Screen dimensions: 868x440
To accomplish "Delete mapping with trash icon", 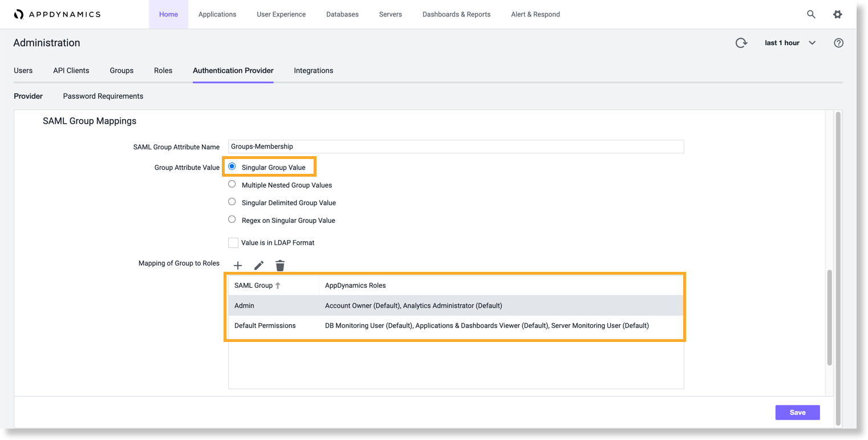I will click(x=280, y=266).
